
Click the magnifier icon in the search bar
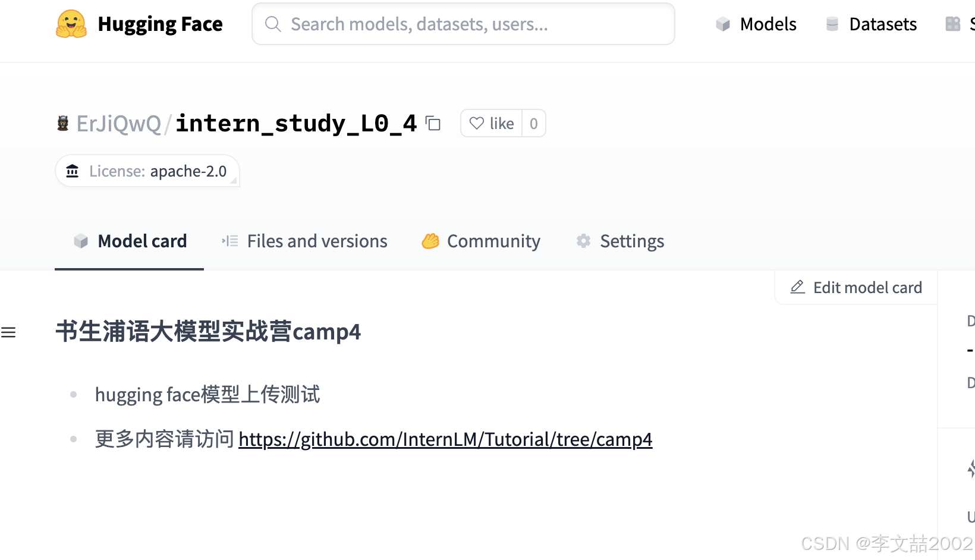(x=273, y=24)
